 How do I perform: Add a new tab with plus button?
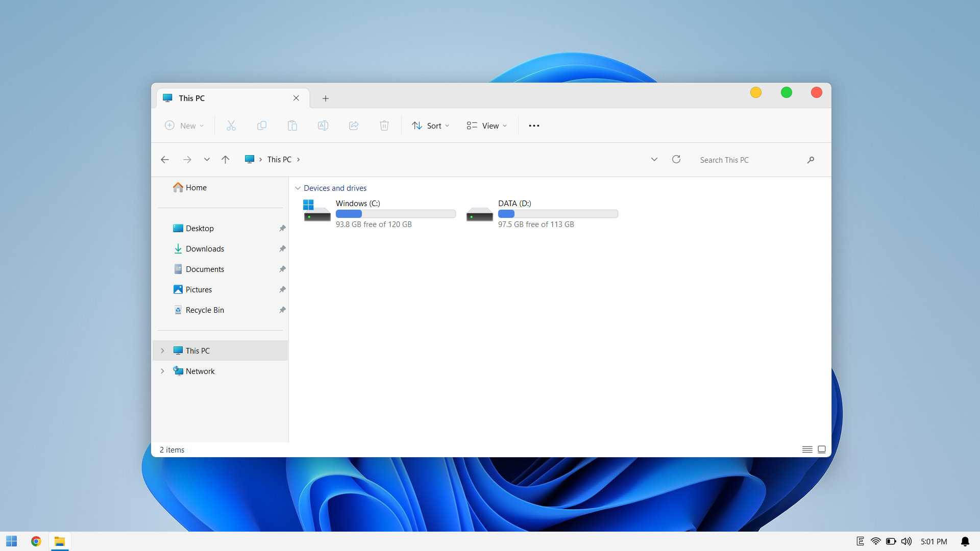pos(326,98)
